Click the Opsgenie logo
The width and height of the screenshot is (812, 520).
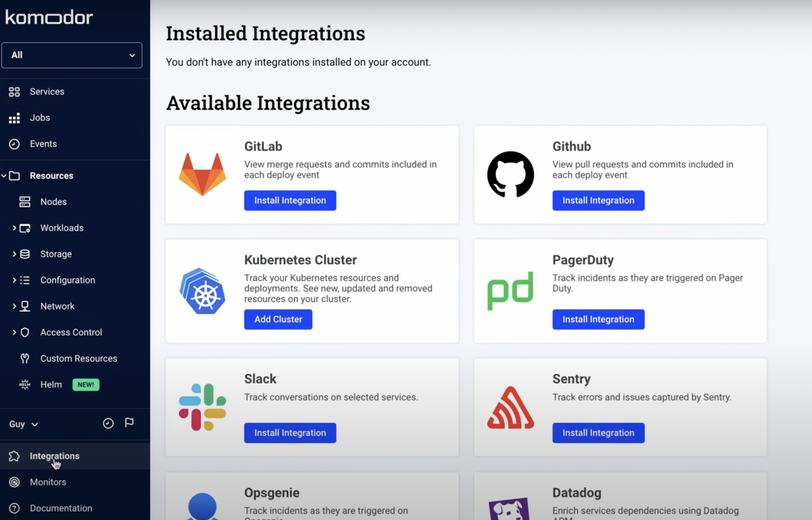[203, 506]
